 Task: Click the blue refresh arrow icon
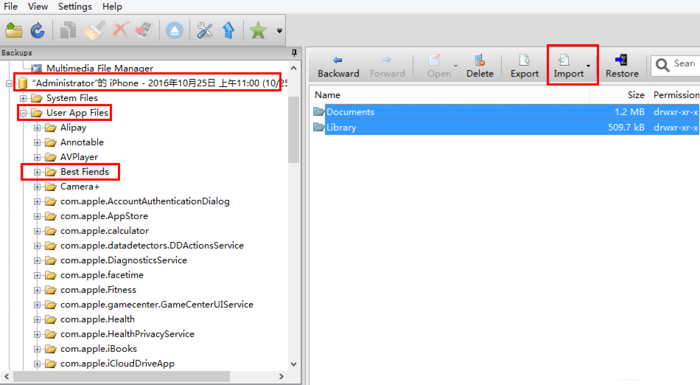(x=38, y=31)
